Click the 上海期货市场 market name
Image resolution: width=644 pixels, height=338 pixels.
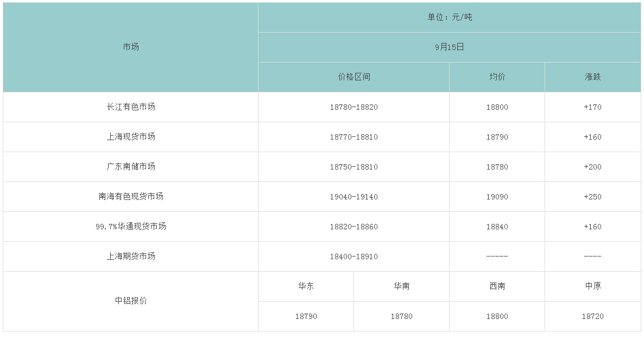pyautogui.click(x=131, y=256)
